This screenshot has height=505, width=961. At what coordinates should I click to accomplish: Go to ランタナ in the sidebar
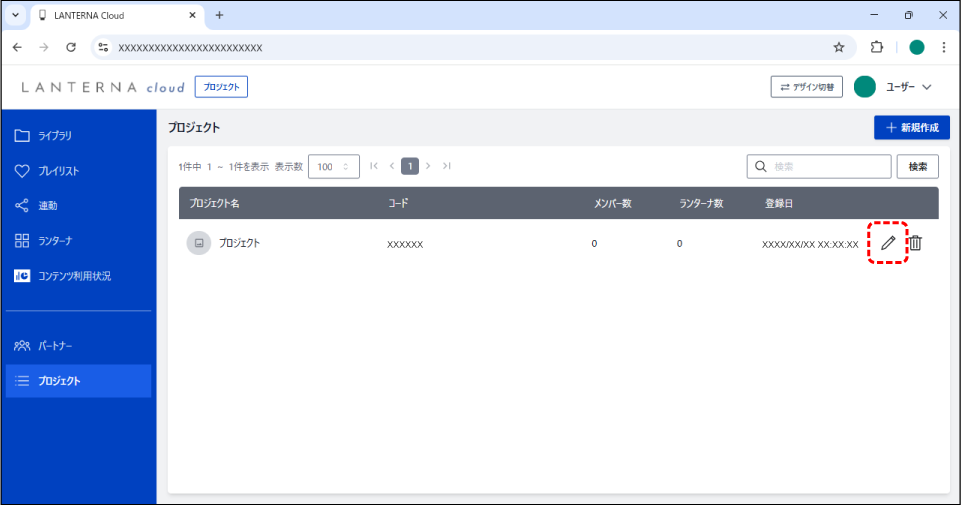pos(55,241)
